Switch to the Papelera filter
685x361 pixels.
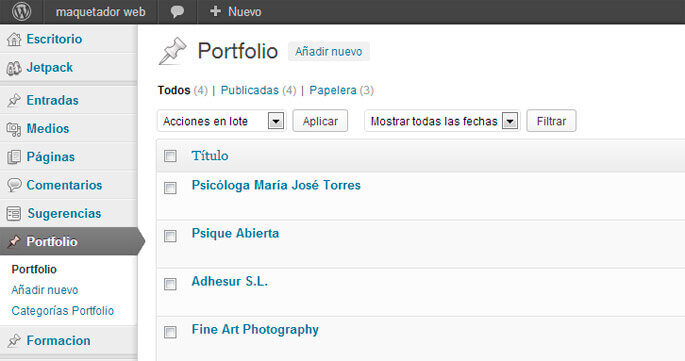[x=333, y=90]
